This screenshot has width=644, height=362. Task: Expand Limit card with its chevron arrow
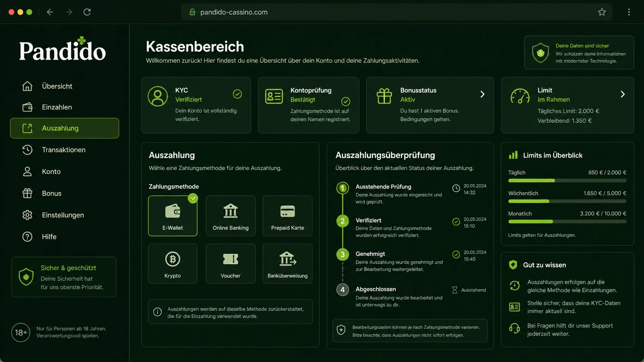pos(622,94)
